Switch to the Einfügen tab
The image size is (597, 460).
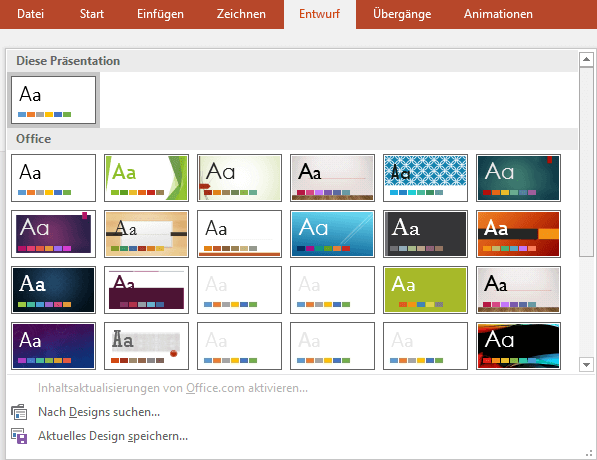coord(160,14)
